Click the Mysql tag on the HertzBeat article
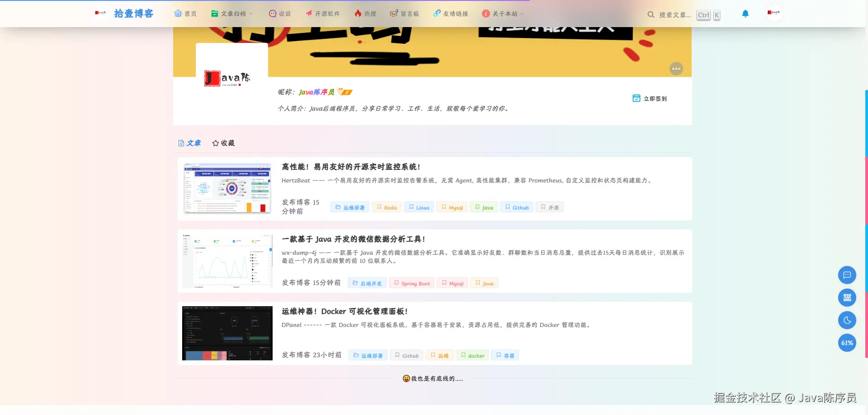Image resolution: width=868 pixels, height=415 pixels. pos(452,207)
